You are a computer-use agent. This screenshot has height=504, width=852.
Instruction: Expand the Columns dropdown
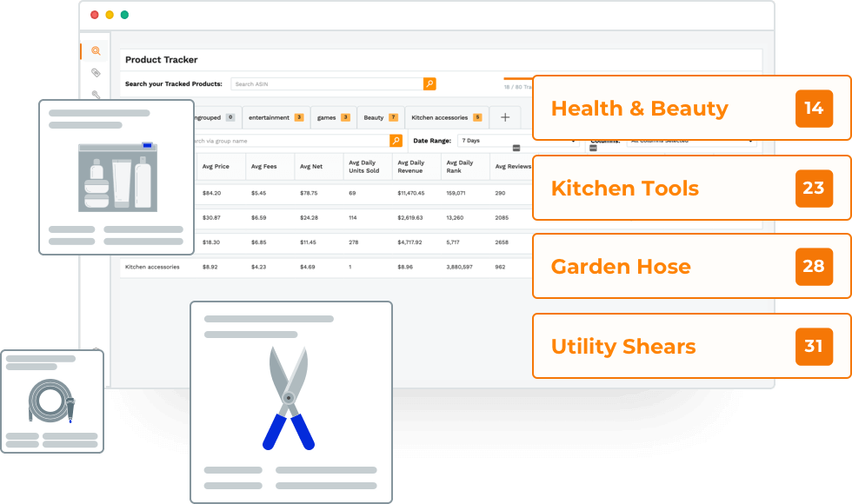point(691,142)
